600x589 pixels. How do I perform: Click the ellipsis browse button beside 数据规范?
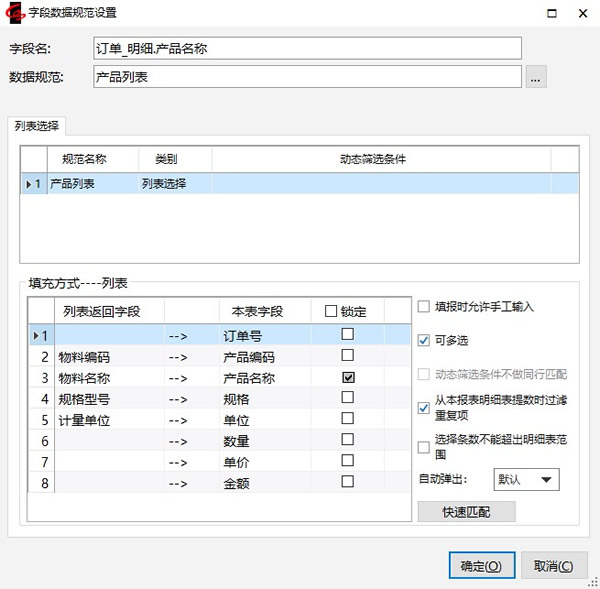(x=536, y=77)
